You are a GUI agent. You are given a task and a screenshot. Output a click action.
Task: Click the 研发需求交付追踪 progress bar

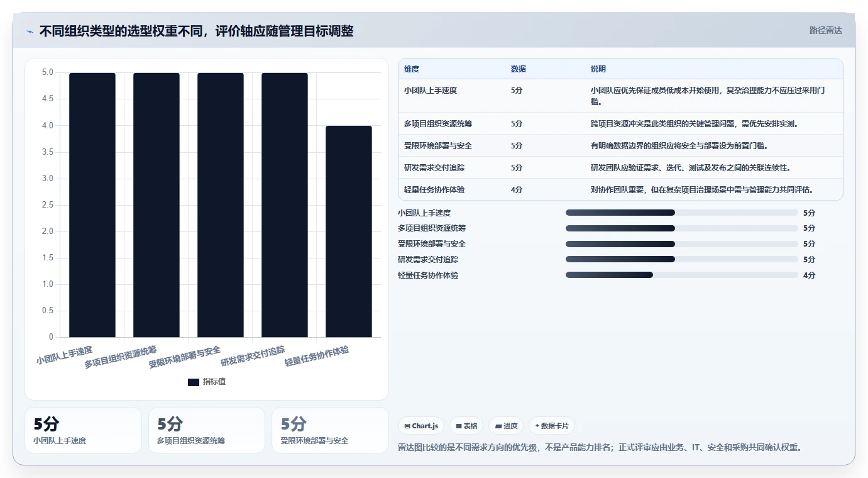(x=681, y=259)
